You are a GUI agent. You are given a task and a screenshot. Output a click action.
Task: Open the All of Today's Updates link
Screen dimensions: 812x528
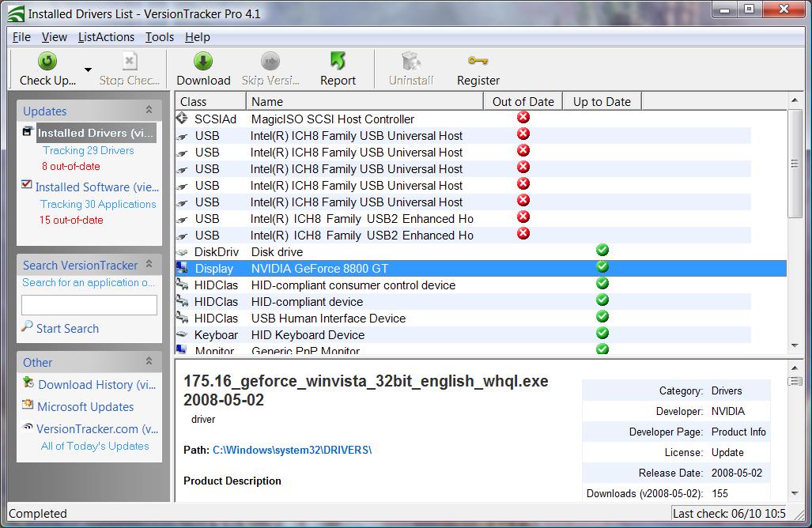[95, 447]
